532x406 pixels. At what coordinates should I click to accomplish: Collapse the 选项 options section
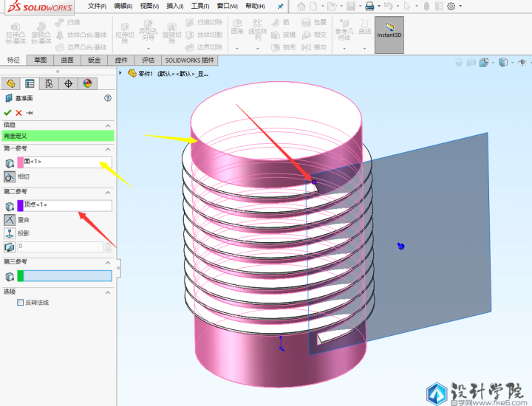click(x=109, y=292)
